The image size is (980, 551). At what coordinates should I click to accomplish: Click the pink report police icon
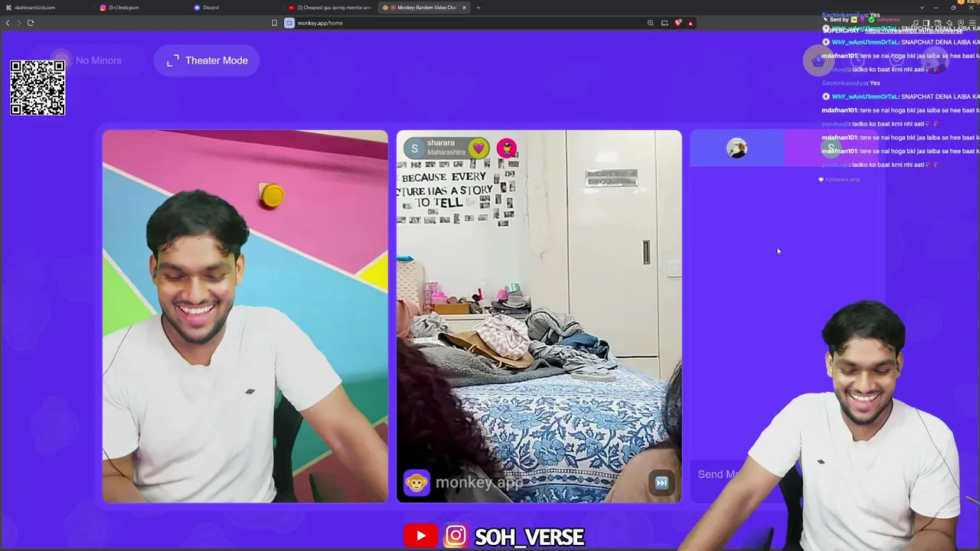coord(507,148)
